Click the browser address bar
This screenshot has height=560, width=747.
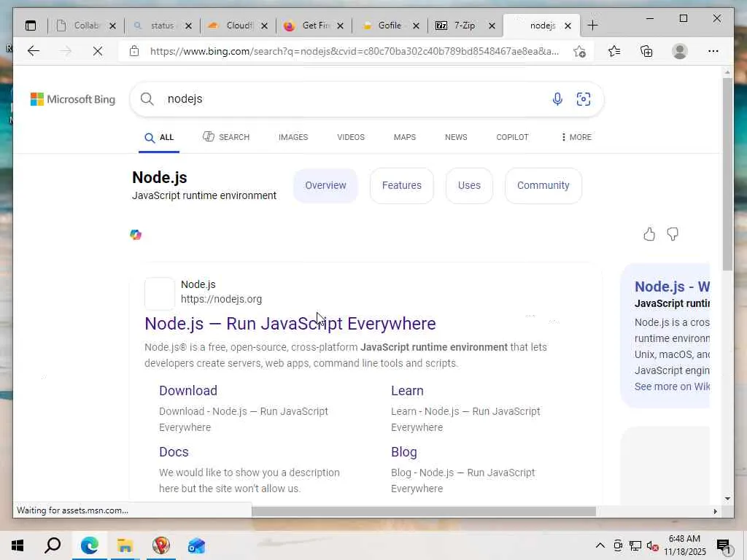(355, 51)
